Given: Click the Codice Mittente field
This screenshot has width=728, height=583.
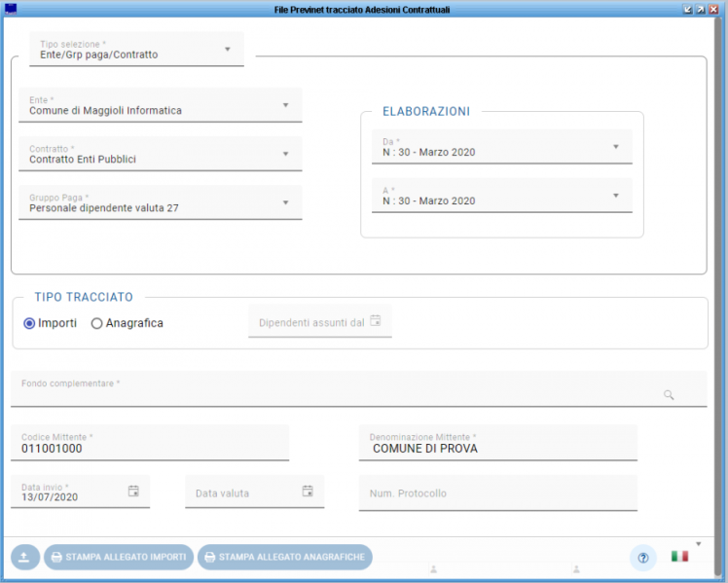Looking at the screenshot, I should point(150,443).
